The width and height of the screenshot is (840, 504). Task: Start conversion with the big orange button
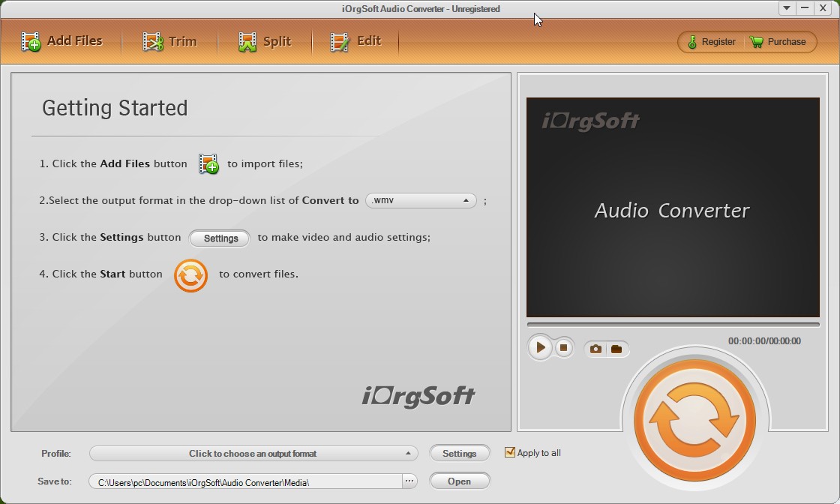pyautogui.click(x=695, y=418)
